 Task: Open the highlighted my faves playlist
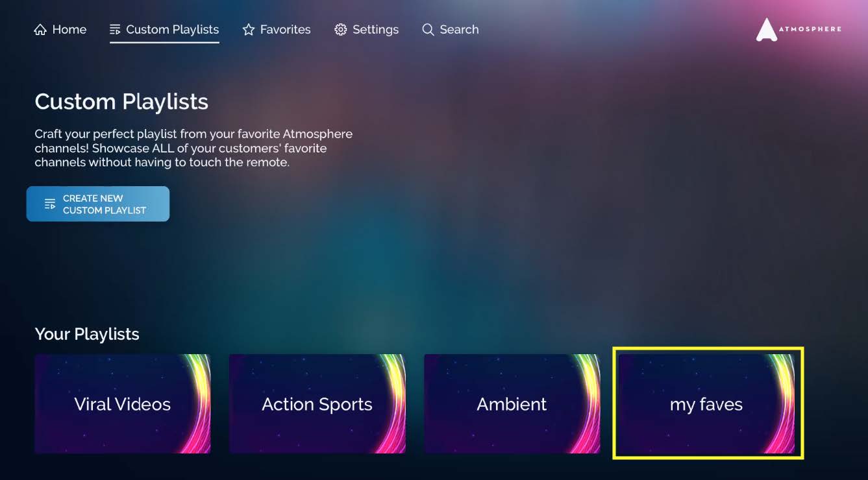(708, 403)
